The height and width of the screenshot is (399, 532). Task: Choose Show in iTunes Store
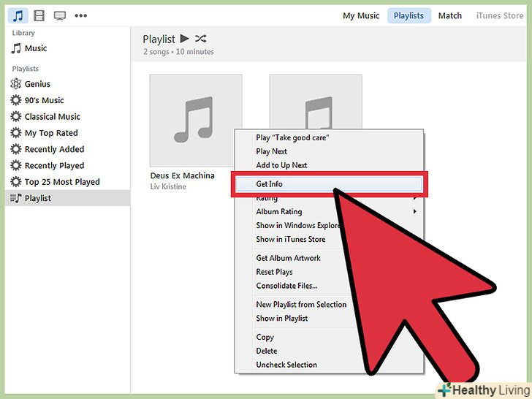point(291,239)
